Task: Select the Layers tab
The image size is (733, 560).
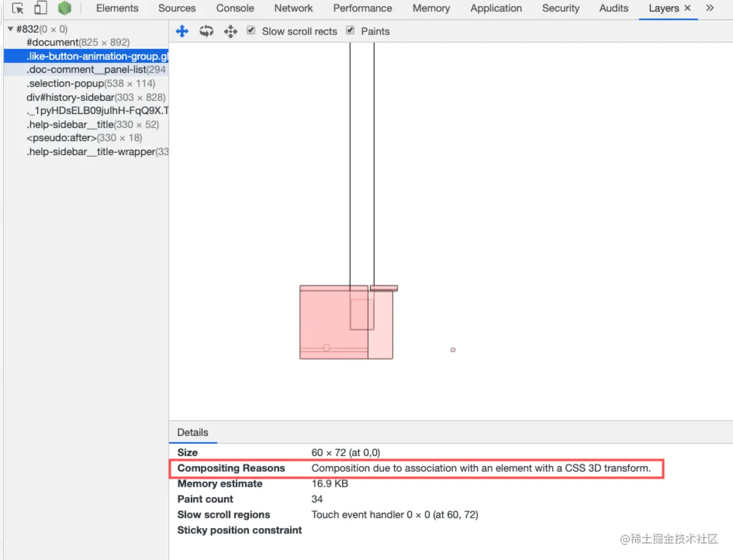Action: point(664,8)
